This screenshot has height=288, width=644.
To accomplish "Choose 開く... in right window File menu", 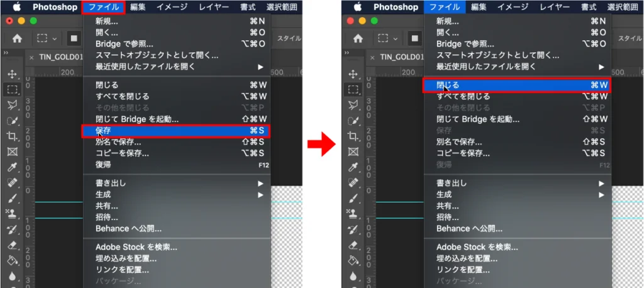I will tap(518, 33).
